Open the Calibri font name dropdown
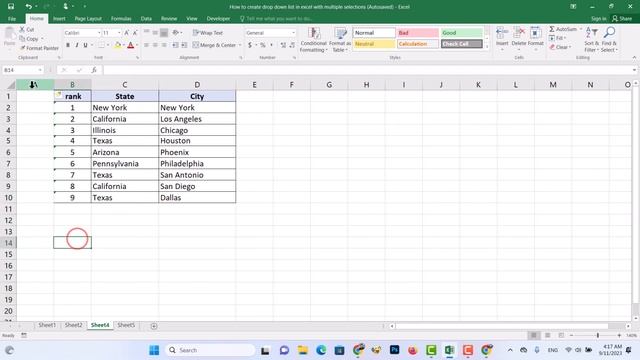This screenshot has width=640, height=360. pos(99,33)
